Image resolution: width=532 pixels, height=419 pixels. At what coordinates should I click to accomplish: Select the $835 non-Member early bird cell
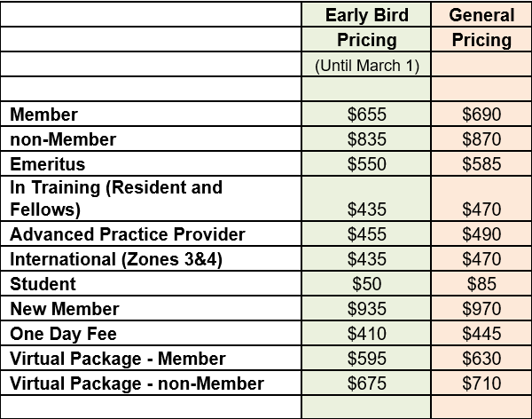point(366,139)
